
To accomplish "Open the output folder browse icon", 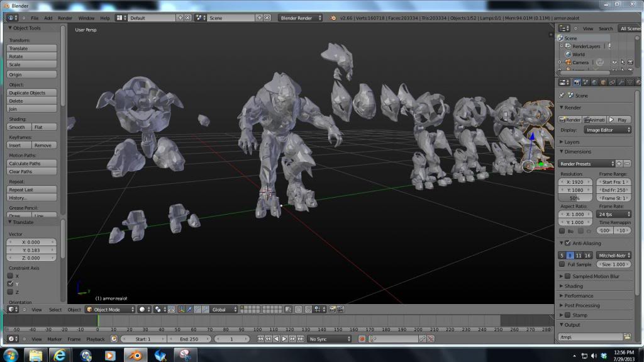I will (626, 337).
